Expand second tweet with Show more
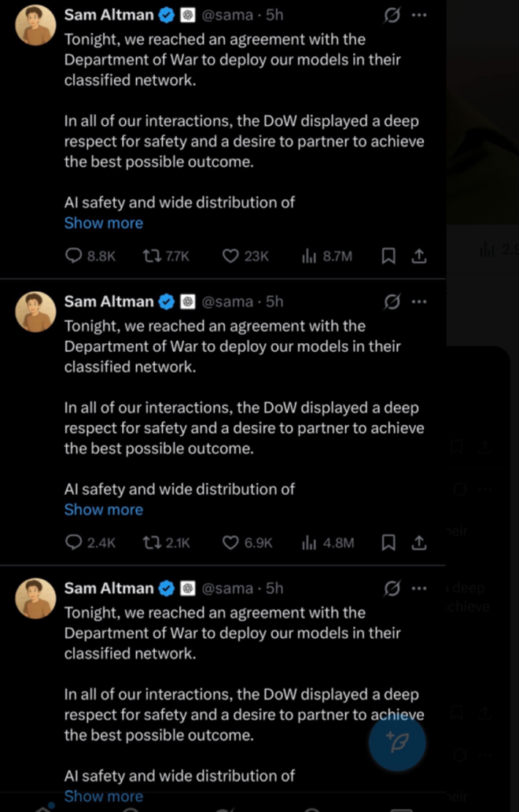 coord(104,509)
